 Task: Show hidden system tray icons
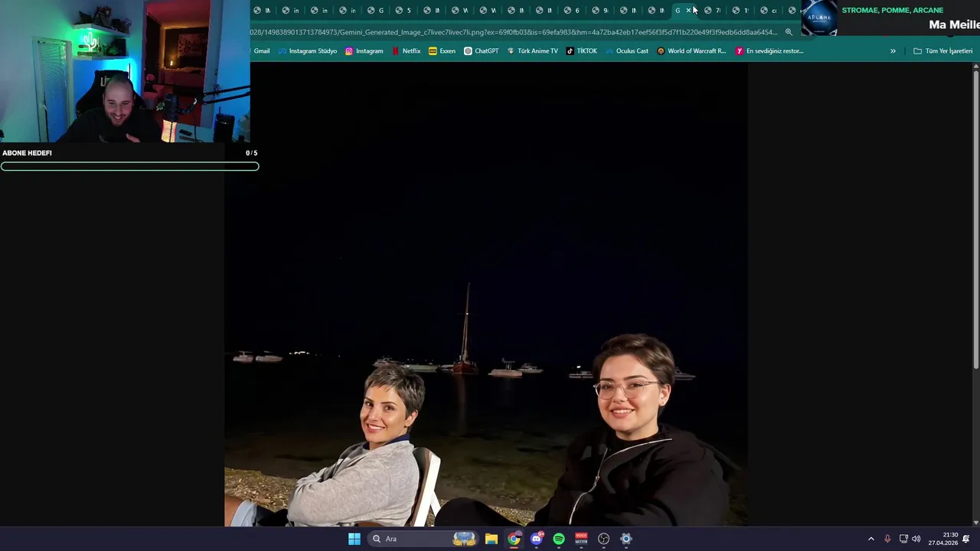pos(871,539)
